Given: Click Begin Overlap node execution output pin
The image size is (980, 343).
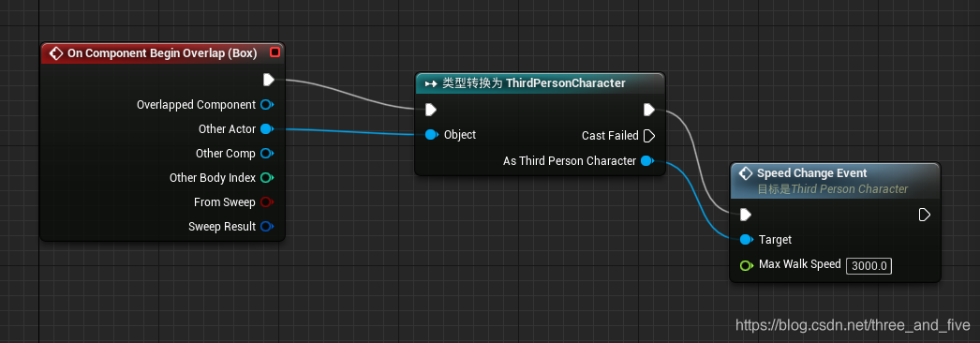Looking at the screenshot, I should coord(269,80).
